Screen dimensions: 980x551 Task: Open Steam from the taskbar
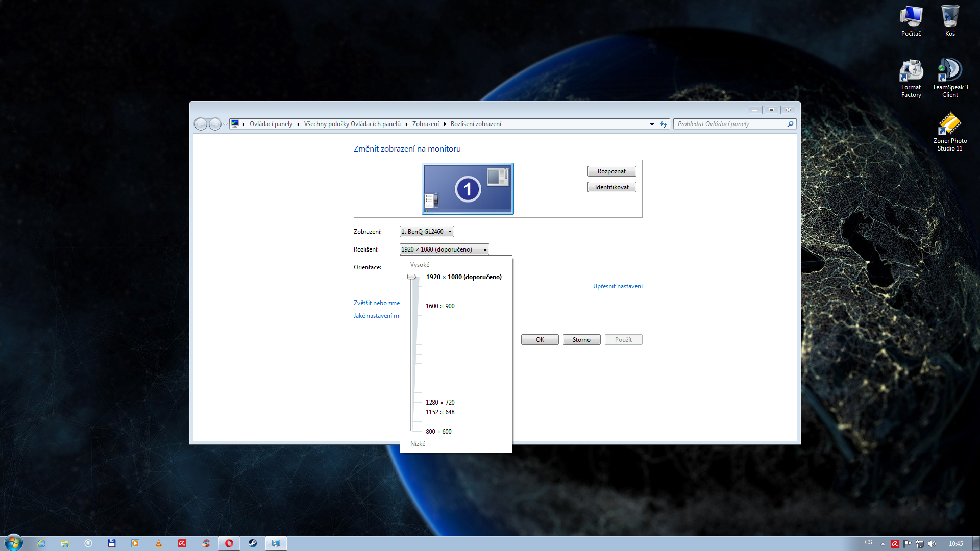[x=253, y=543]
